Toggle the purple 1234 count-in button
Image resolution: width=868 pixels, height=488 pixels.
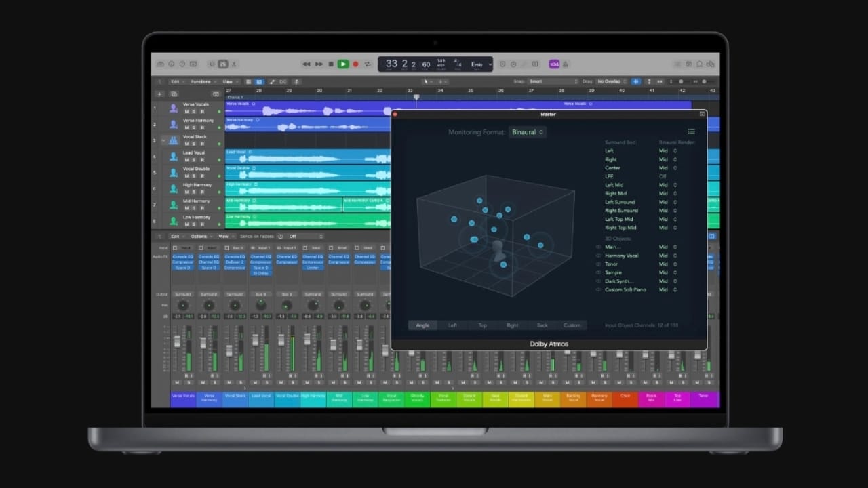554,64
